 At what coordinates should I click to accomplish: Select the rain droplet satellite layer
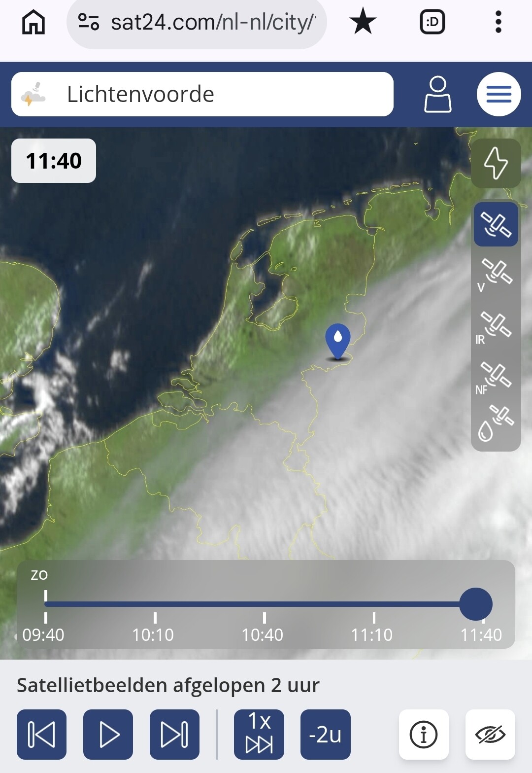(x=495, y=423)
